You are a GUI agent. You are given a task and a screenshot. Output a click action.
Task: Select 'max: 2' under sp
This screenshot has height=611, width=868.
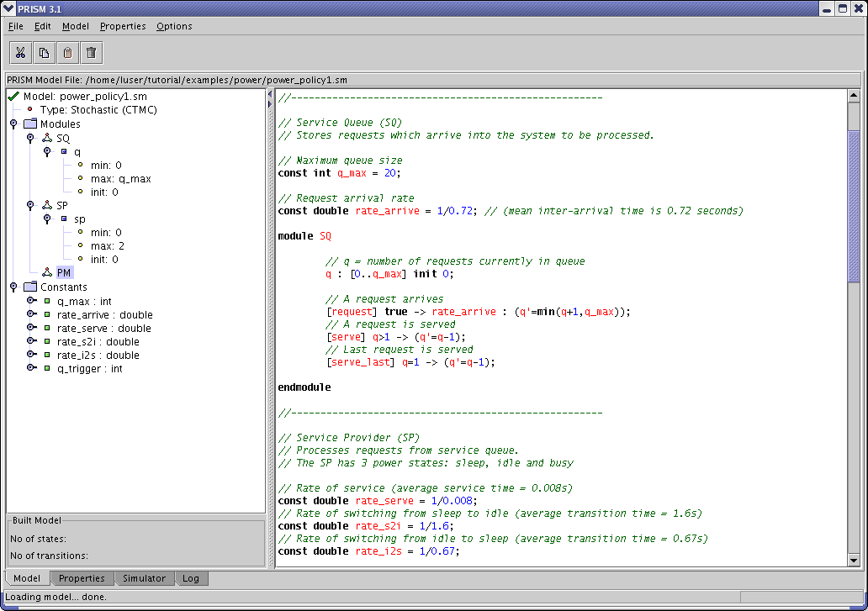[108, 245]
